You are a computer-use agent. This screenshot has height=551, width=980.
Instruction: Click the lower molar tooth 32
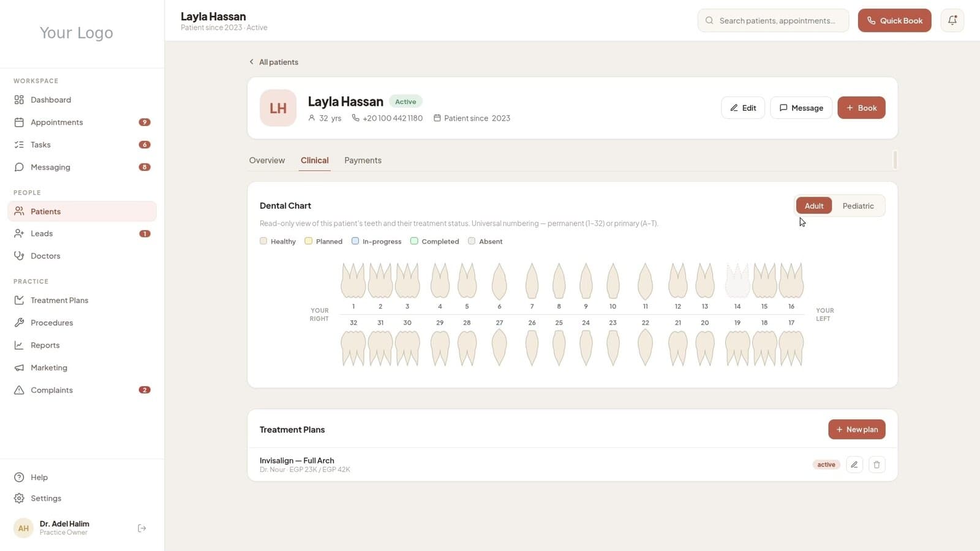pyautogui.click(x=353, y=348)
